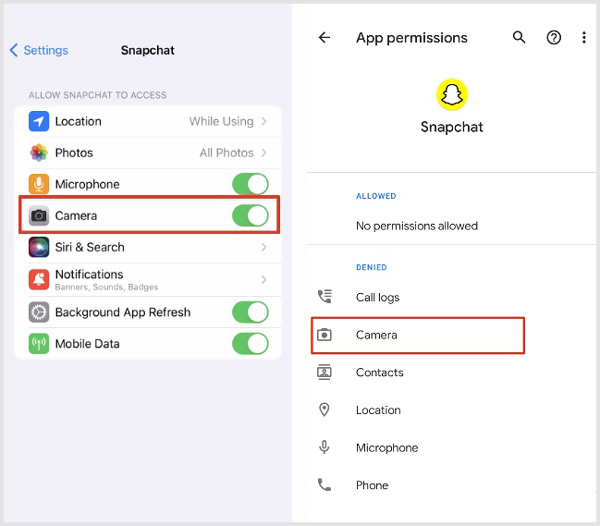Screen dimensions: 600x526
Task: Turn off the Microphone switch
Action: [250, 184]
